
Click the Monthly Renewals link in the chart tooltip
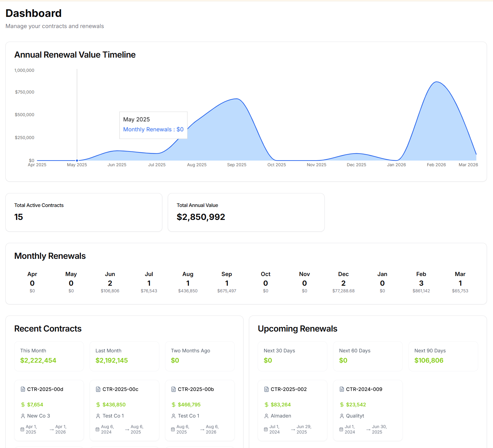click(153, 129)
